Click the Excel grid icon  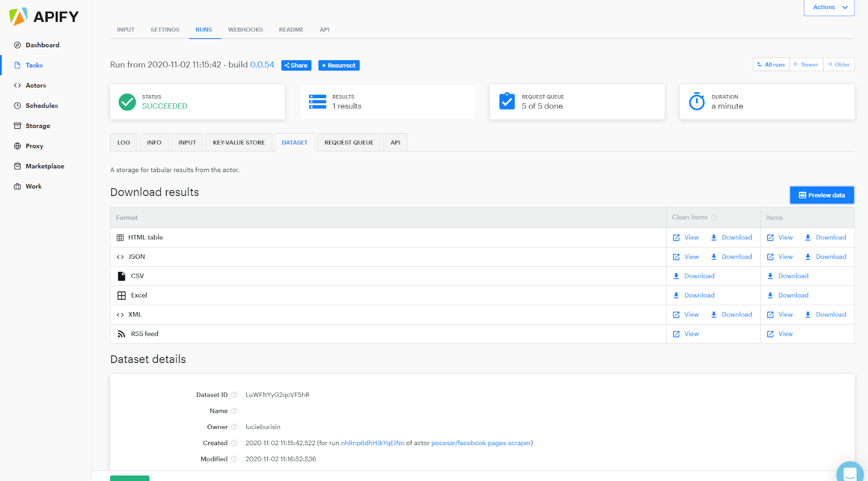[x=122, y=295]
